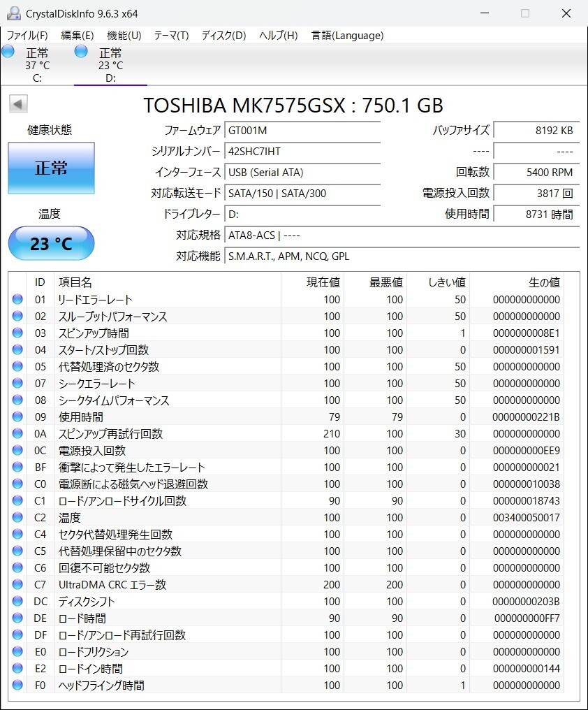Viewport: 588px width, 710px height.
Task: Click status dot for 05 代替処理済のセクタ数
Action: pyautogui.click(x=17, y=366)
